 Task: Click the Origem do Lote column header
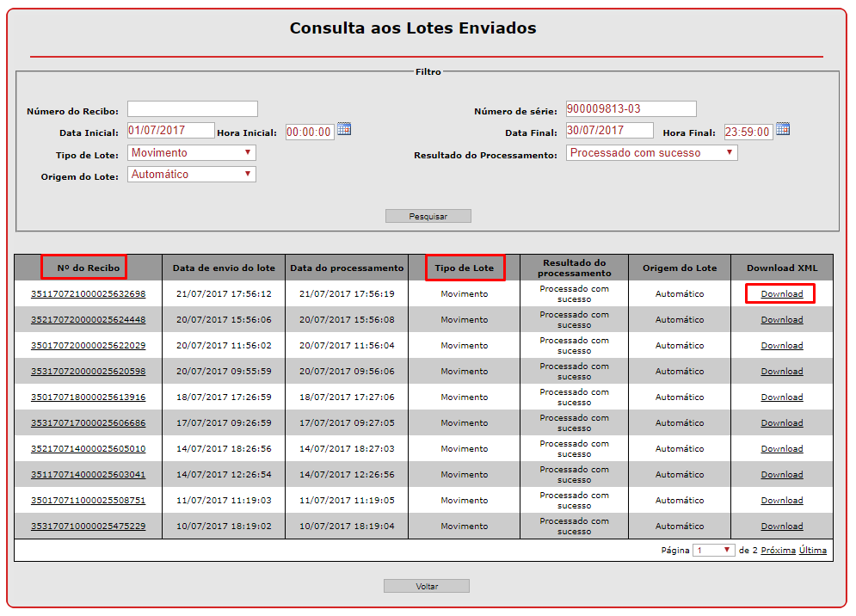pos(680,268)
